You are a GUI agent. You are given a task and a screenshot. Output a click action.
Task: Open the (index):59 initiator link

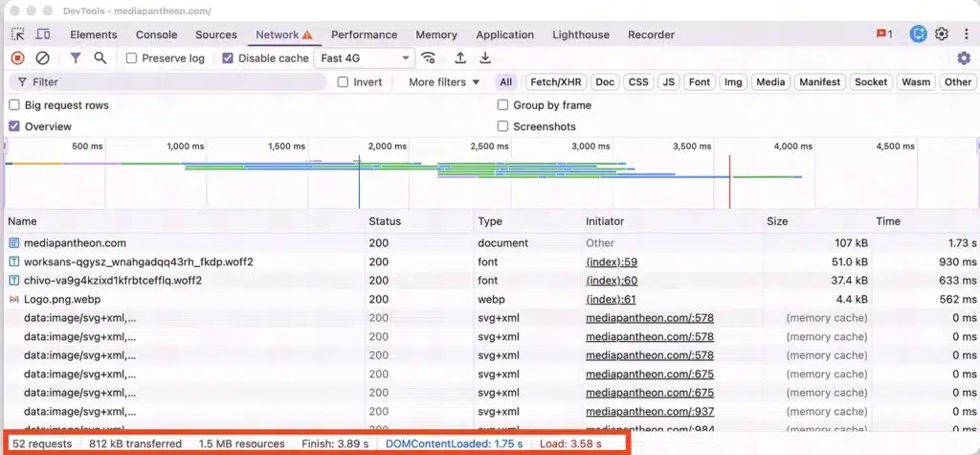pos(612,262)
